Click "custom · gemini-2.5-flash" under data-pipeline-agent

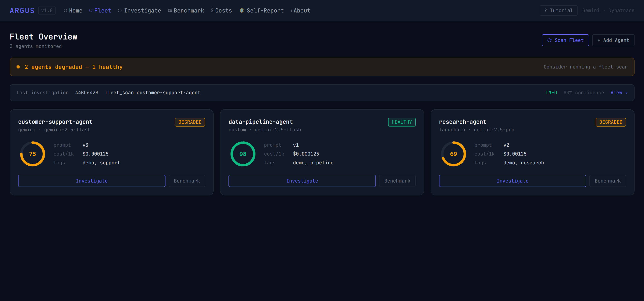[x=265, y=130]
